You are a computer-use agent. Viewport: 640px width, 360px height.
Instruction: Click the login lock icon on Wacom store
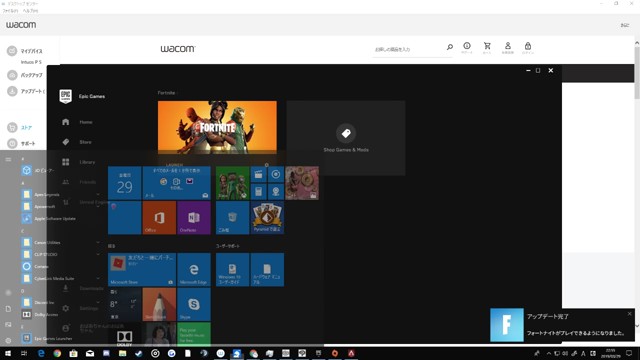tap(528, 47)
